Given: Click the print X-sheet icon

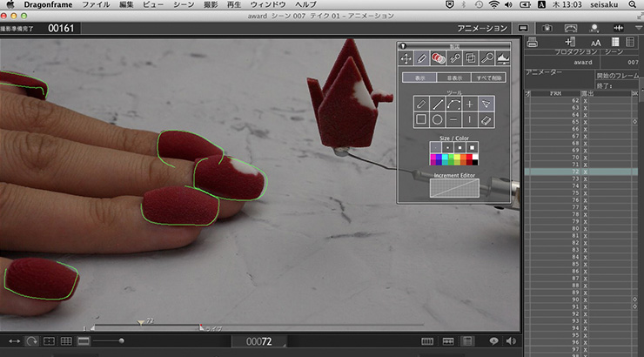Looking at the screenshot, I should click(x=533, y=42).
